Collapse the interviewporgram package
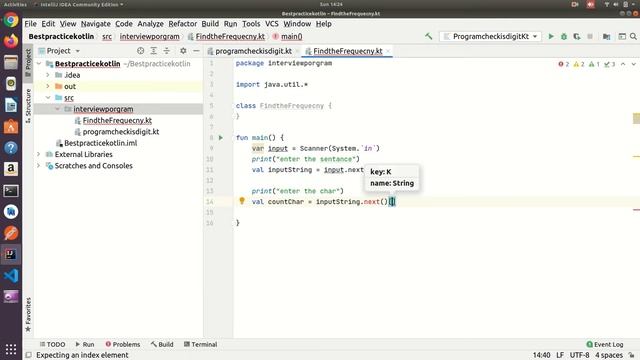Image resolution: width=640 pixels, height=360 pixels. [58, 109]
